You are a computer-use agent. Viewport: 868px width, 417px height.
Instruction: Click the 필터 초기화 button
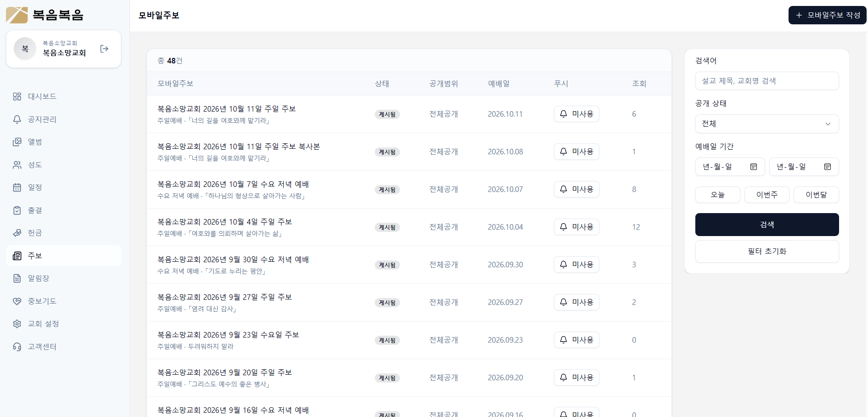point(767,251)
